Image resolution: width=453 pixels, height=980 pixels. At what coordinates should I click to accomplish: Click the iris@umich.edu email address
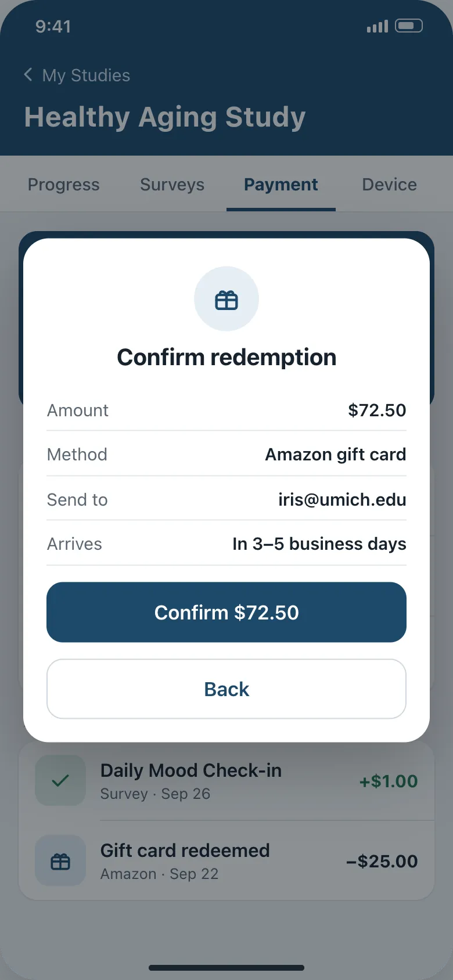tap(342, 500)
